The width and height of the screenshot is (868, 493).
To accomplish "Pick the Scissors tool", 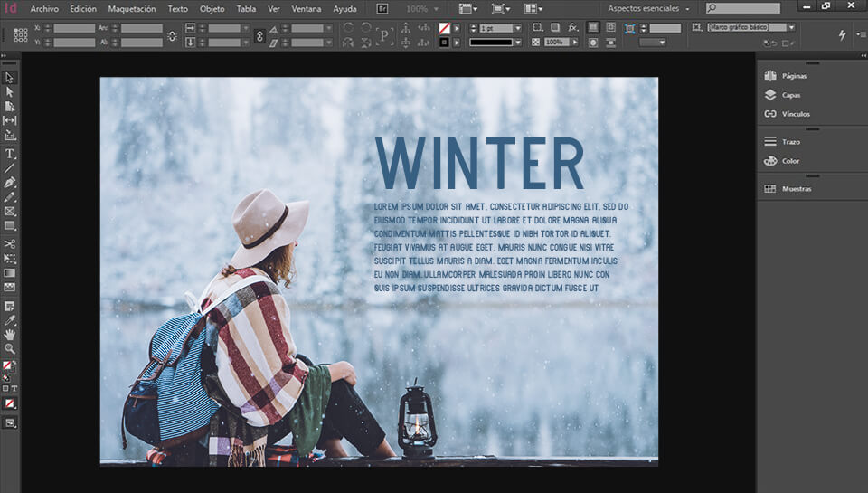I will coord(10,243).
